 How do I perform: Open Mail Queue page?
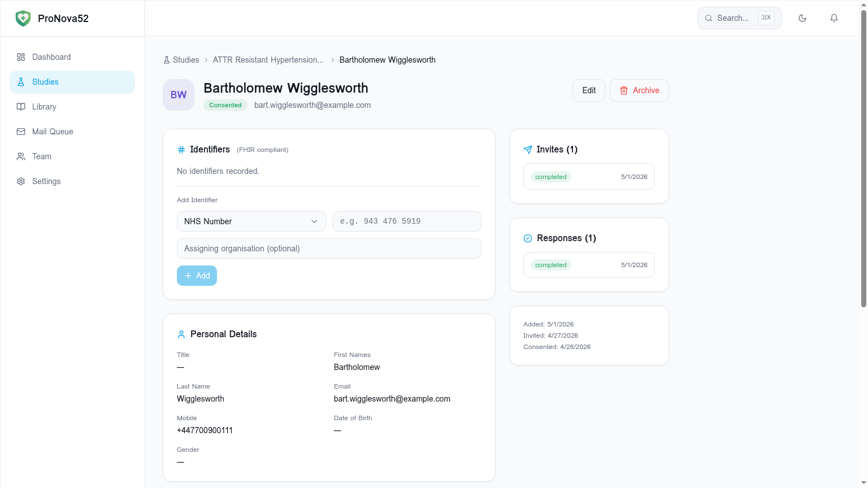point(72,132)
